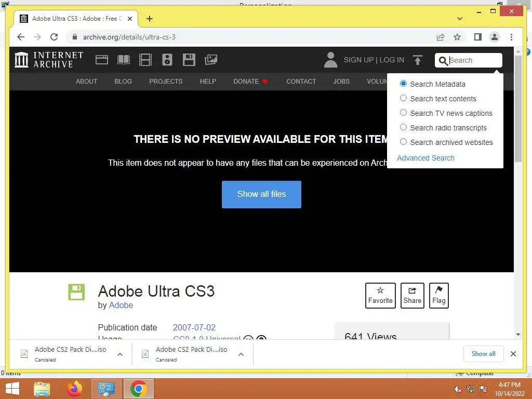Viewport: 532px width, 399px height.
Task: Click SIGN UP link
Action: pyautogui.click(x=358, y=60)
